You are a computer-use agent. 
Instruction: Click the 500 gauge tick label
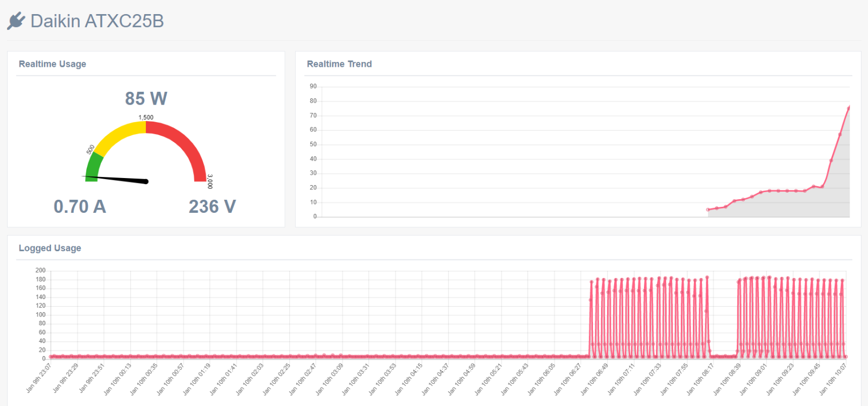point(91,149)
